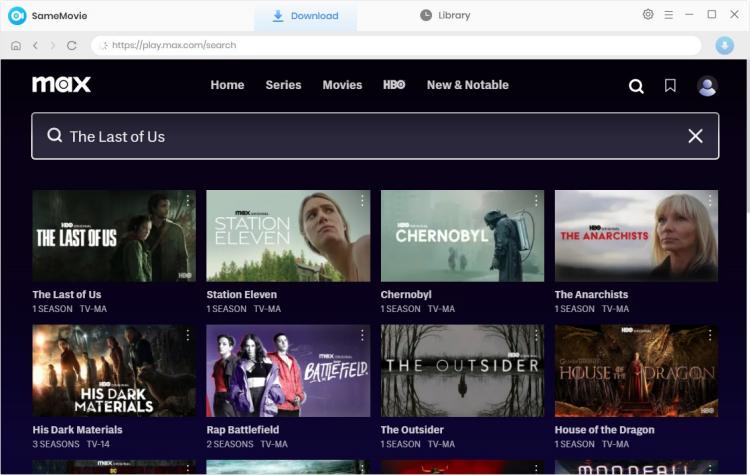Viewport: 750px width, 475px height.
Task: Click The Anarchists title link
Action: 591,295
